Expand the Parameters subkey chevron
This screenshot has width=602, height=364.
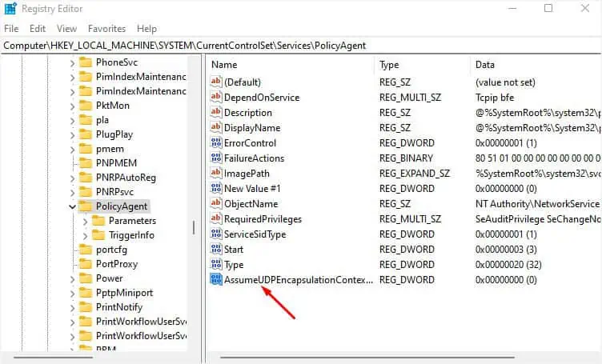click(x=86, y=221)
